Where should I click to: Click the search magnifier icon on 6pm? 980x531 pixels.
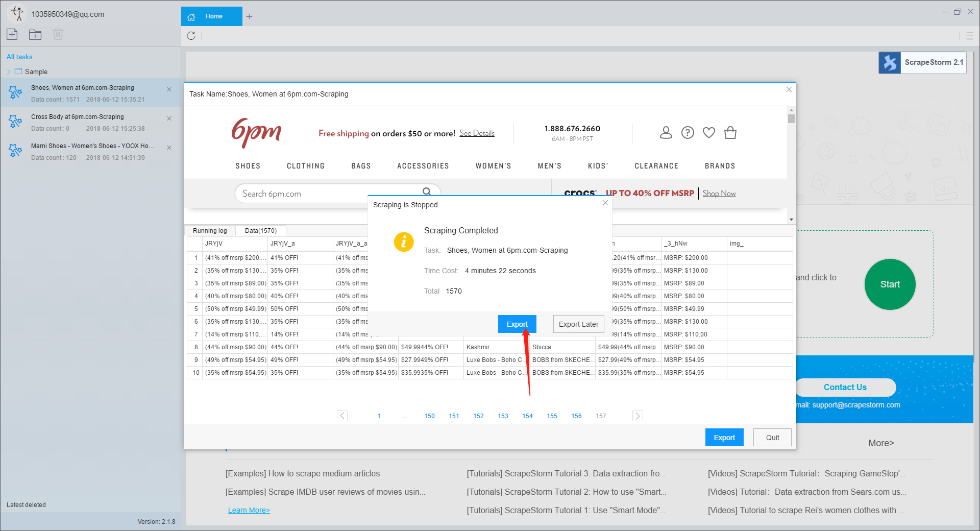(427, 191)
